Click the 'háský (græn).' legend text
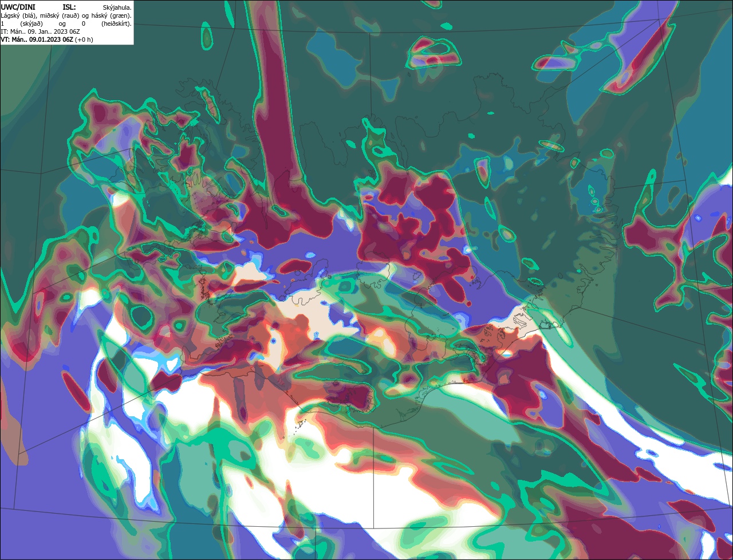Screen dimensions: 733x560 coord(112,16)
